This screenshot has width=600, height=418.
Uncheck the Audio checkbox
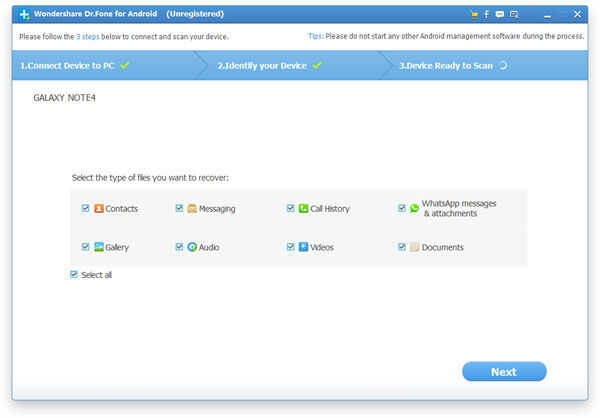pyautogui.click(x=179, y=247)
